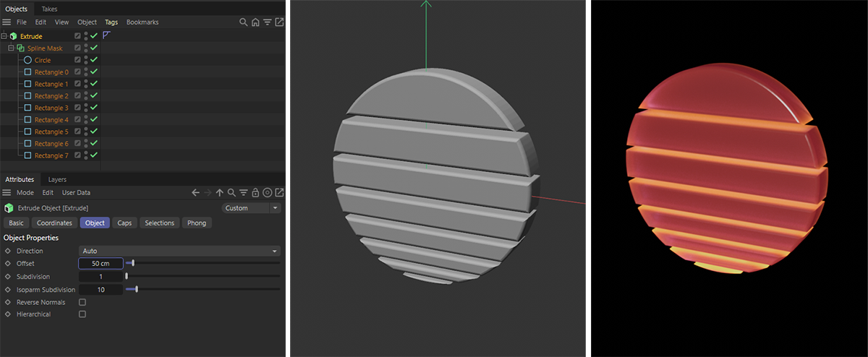868x357 pixels.
Task: Click the Isoparm Subdivision slider handle
Action: pyautogui.click(x=136, y=289)
